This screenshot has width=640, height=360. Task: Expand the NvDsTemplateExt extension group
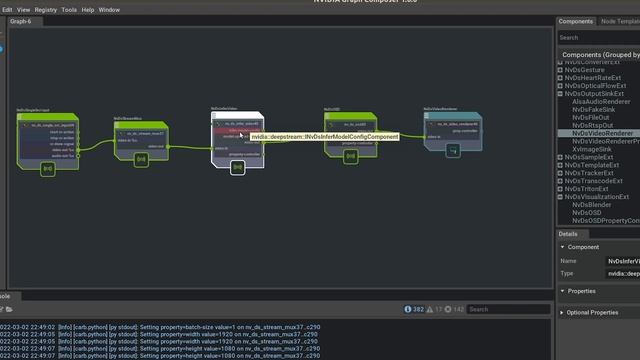560,165
